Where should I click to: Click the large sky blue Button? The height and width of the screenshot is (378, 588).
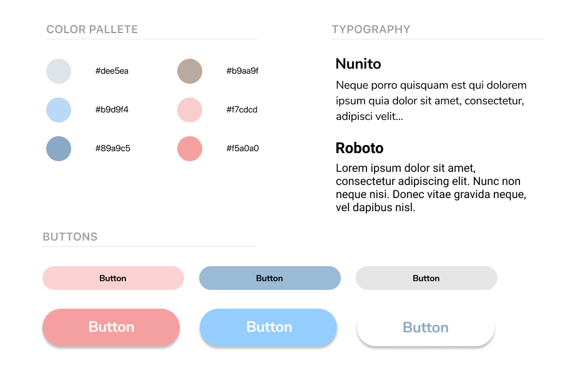268,327
